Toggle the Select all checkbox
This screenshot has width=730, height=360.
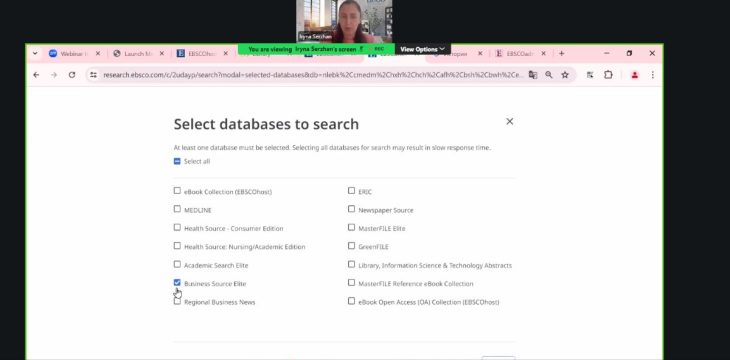pos(177,161)
